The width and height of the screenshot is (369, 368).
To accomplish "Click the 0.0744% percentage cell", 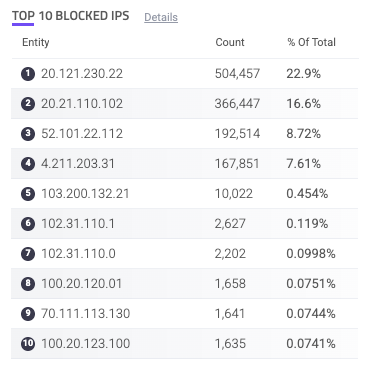I will click(311, 314).
